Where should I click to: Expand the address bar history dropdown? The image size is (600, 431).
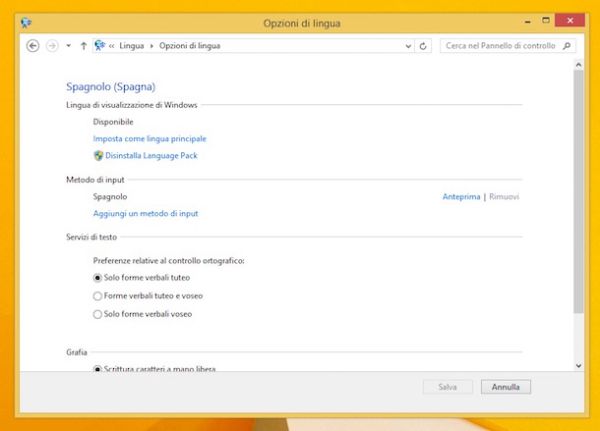point(408,46)
